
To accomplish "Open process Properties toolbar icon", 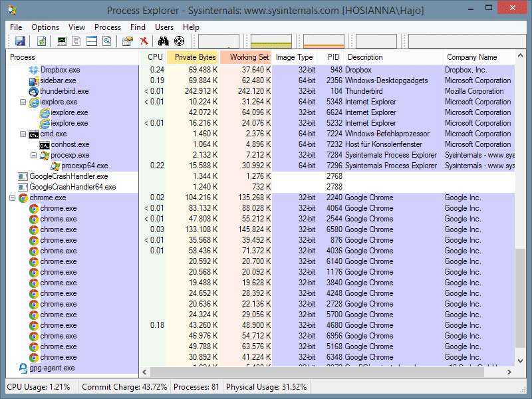I will click(128, 41).
